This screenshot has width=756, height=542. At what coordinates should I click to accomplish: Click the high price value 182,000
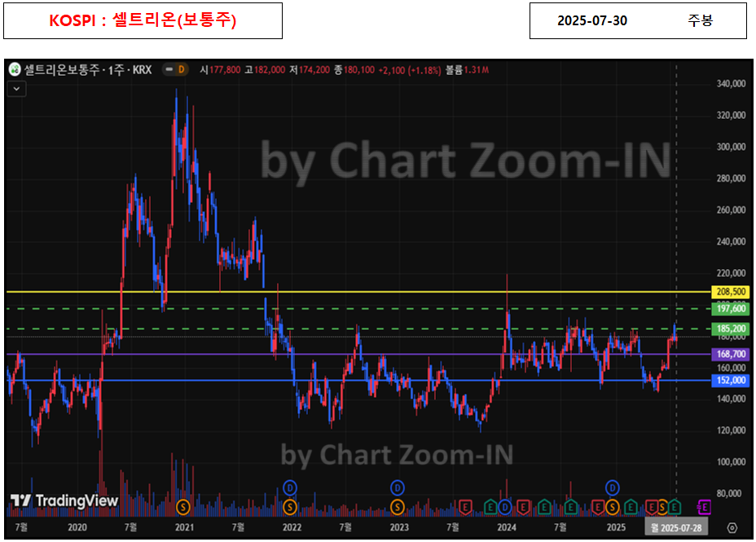coord(270,70)
